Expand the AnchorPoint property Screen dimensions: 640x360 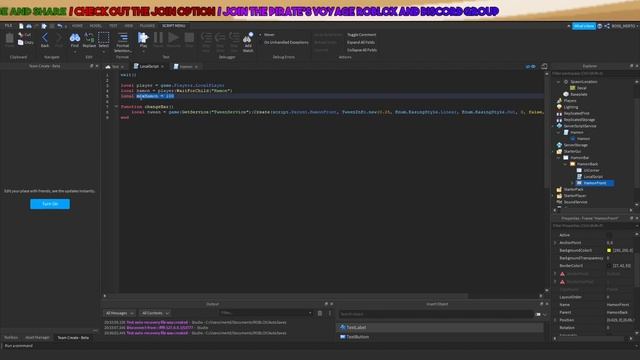(x=555, y=243)
